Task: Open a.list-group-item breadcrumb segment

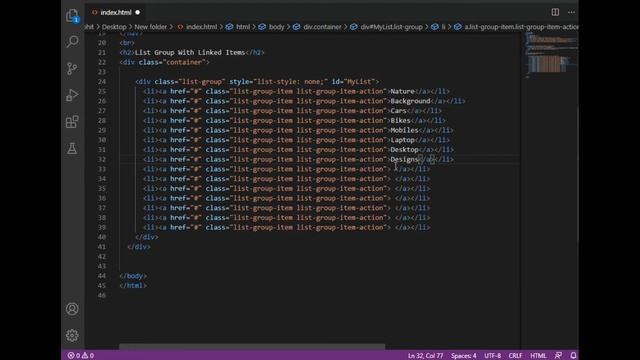Action: pos(516,27)
